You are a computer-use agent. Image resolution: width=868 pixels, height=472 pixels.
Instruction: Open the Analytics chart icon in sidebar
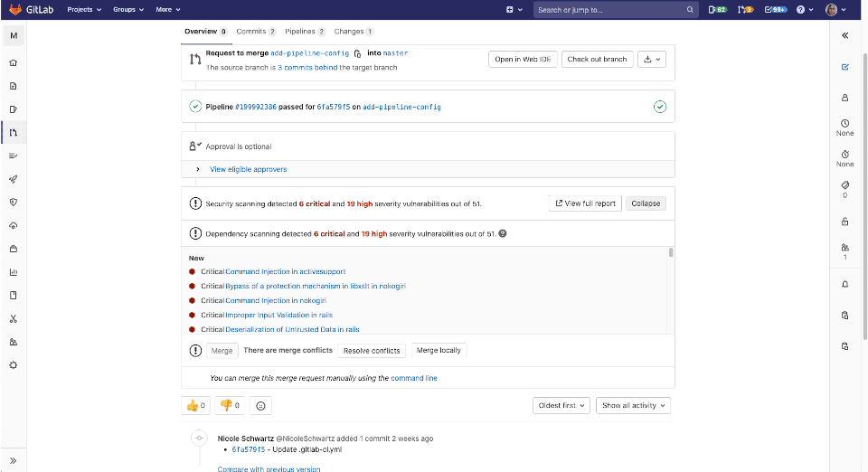[x=14, y=271]
